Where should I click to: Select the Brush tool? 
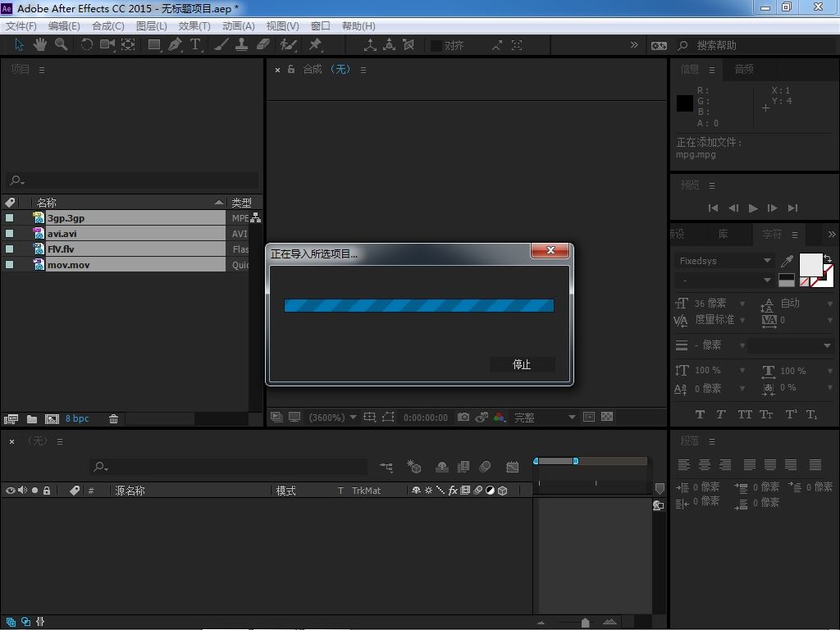[221, 45]
